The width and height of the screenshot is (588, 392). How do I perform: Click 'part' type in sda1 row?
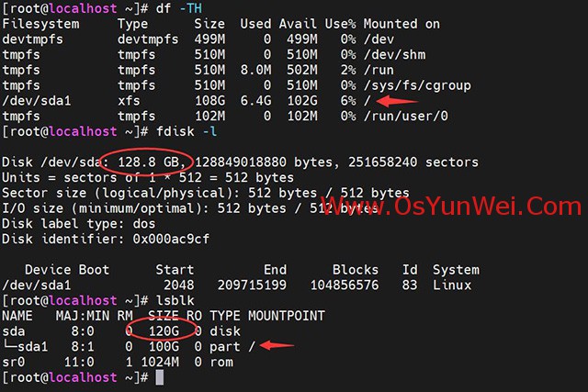225,347
